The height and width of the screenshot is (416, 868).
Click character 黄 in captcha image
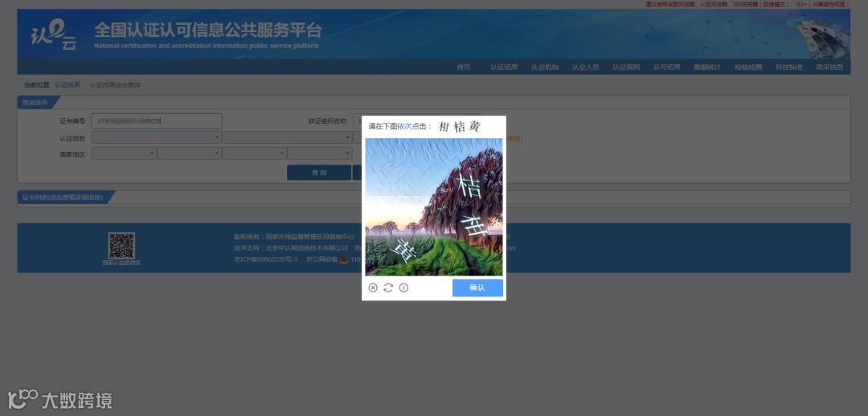(403, 251)
